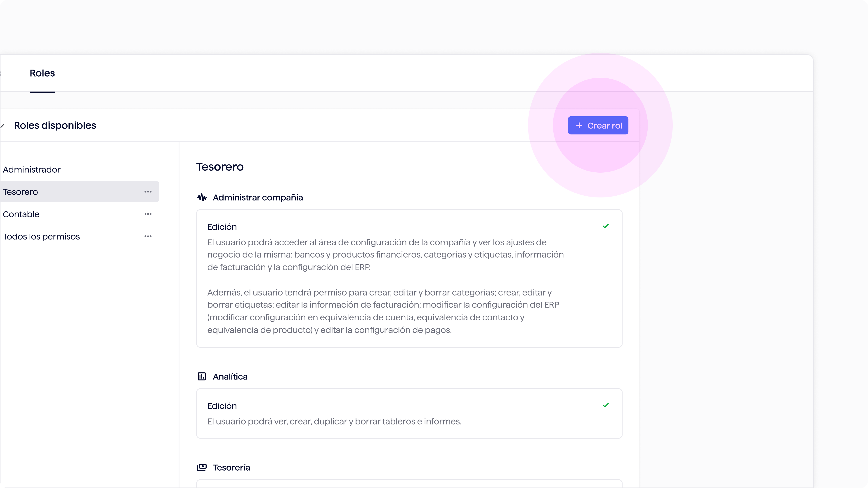Switch to the Roles tab
The height and width of the screenshot is (488, 868).
click(42, 73)
